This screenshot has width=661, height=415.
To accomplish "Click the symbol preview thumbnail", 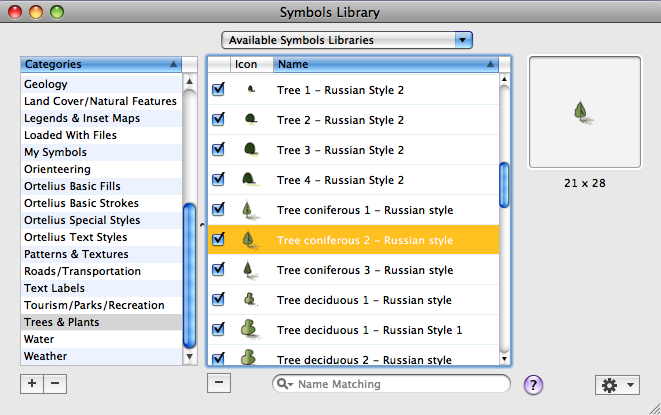I will (x=584, y=112).
